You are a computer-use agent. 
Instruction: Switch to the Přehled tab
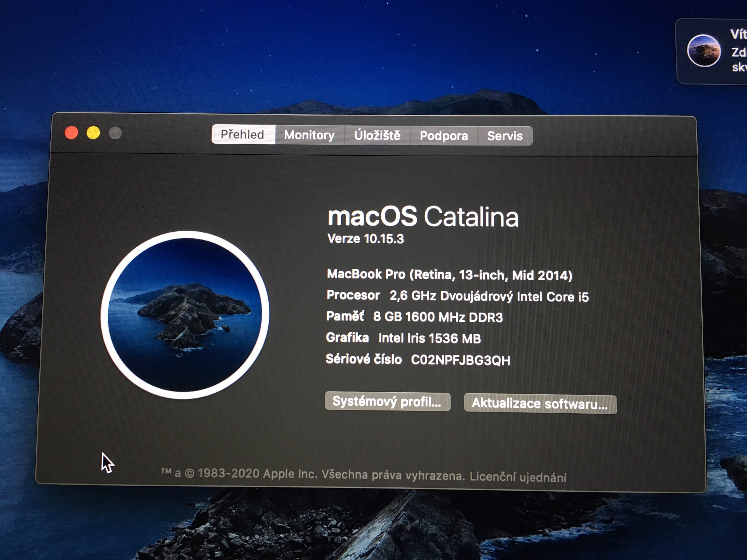(243, 135)
